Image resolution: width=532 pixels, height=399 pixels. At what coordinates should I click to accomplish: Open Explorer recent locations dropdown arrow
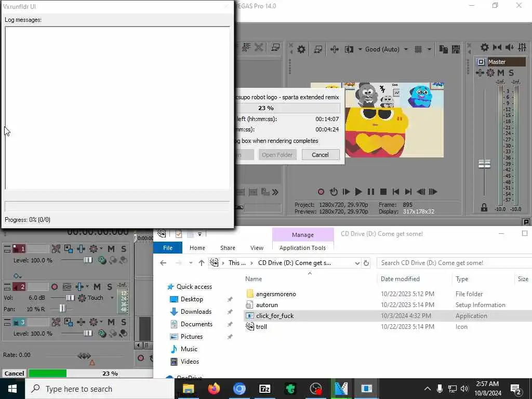click(191, 263)
